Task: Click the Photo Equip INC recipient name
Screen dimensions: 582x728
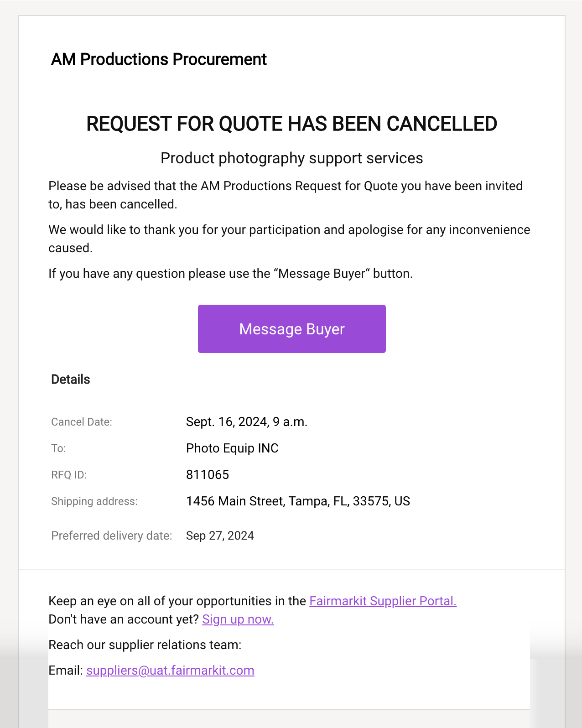Action: click(x=232, y=448)
